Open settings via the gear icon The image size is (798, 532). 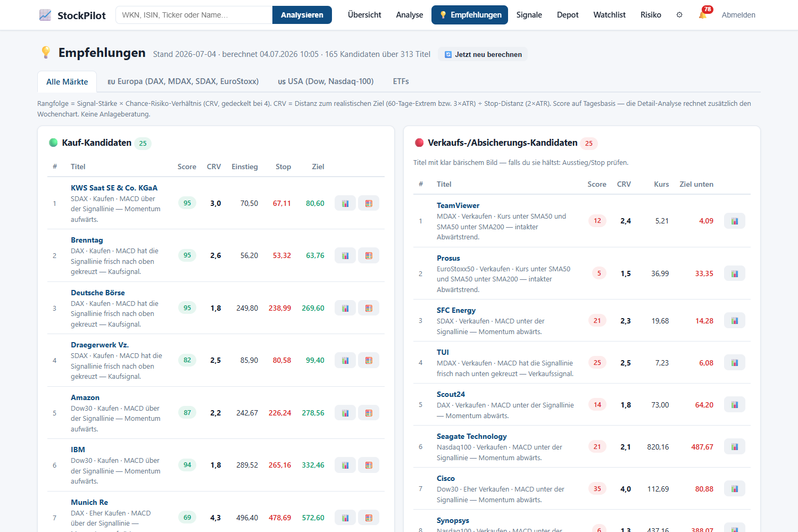679,15
